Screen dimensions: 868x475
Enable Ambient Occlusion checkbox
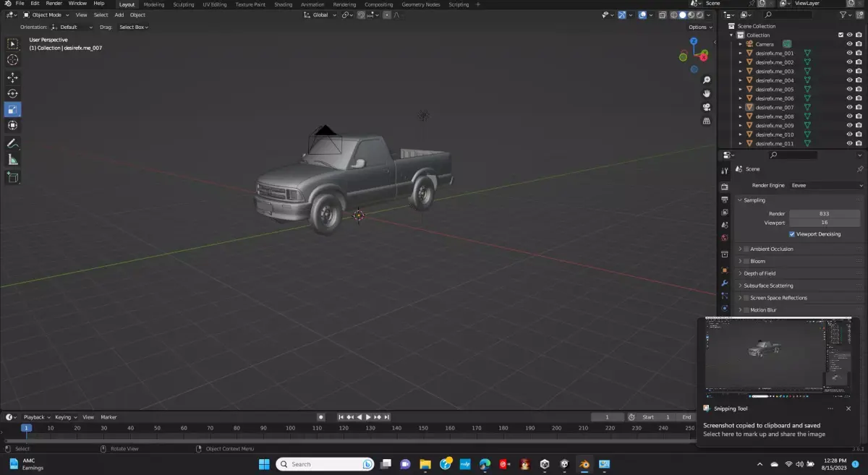[x=746, y=249]
